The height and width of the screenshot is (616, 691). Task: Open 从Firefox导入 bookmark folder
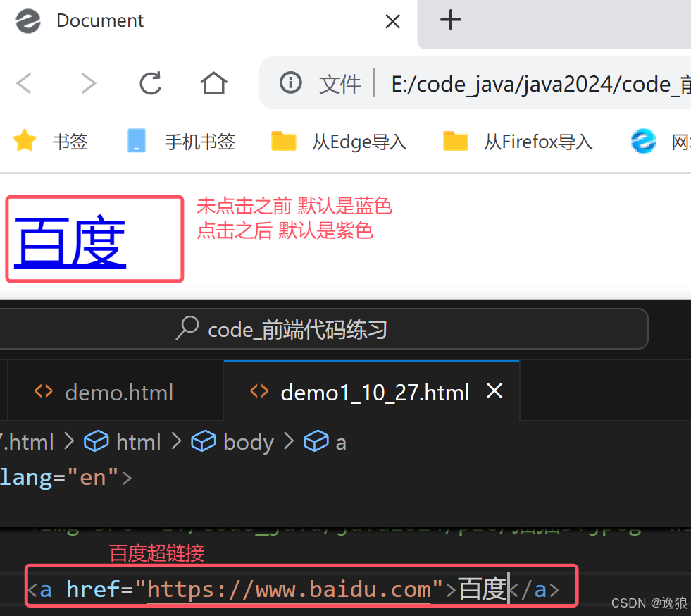(518, 142)
